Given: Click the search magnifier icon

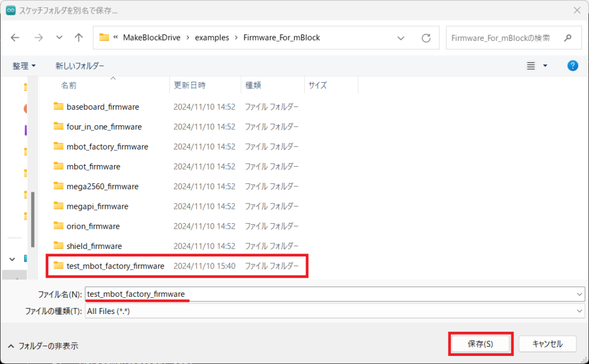Looking at the screenshot, I should [568, 38].
